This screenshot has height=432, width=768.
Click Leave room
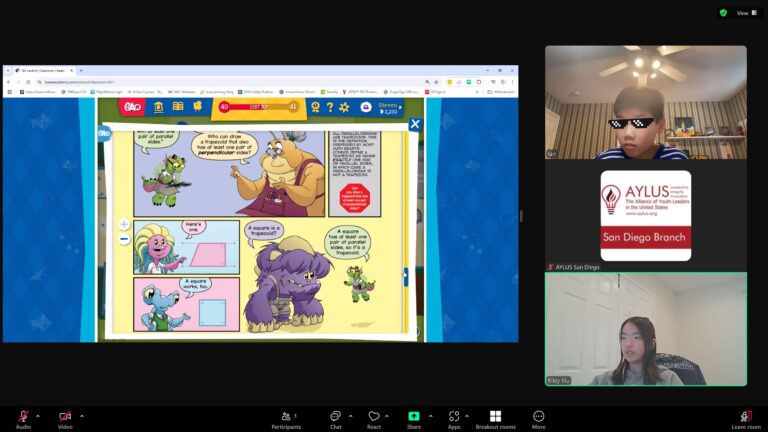click(746, 420)
